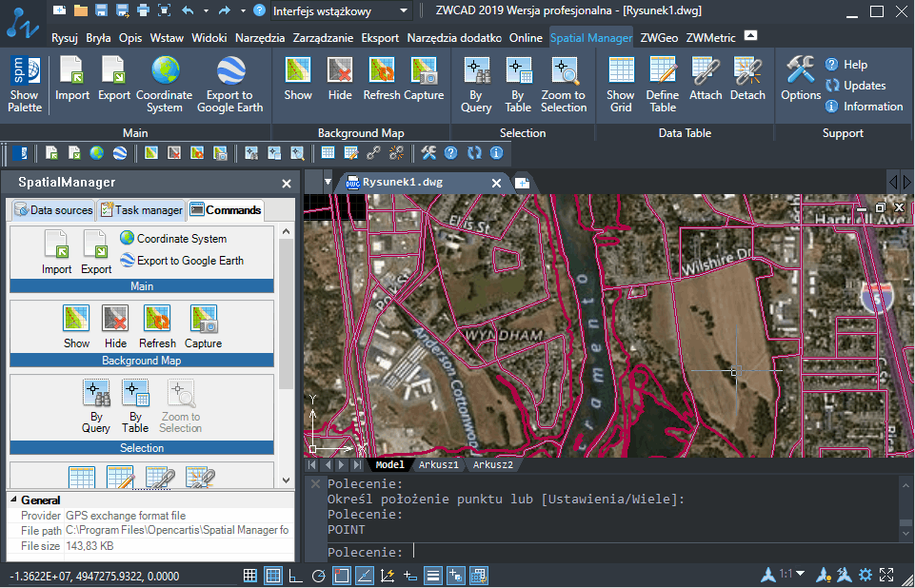Click Detach in Data Table group
This screenshot has width=915, height=588.
click(x=747, y=79)
